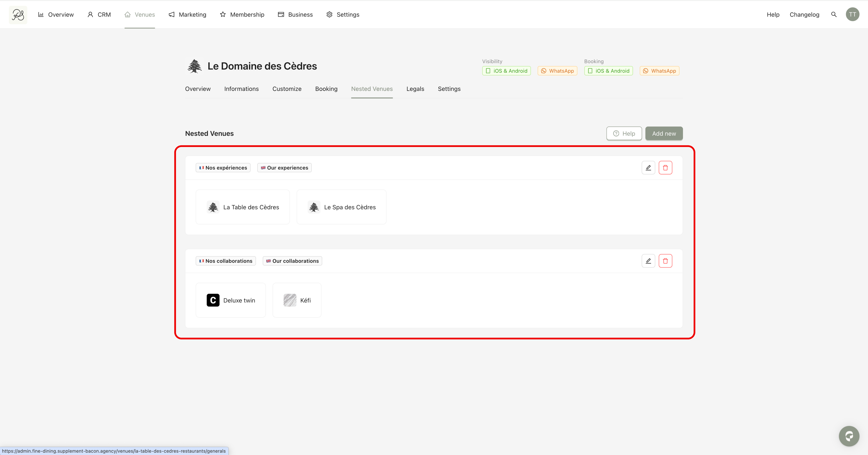868x455 pixels.
Task: Open the Kéfi venue card
Action: (296, 300)
